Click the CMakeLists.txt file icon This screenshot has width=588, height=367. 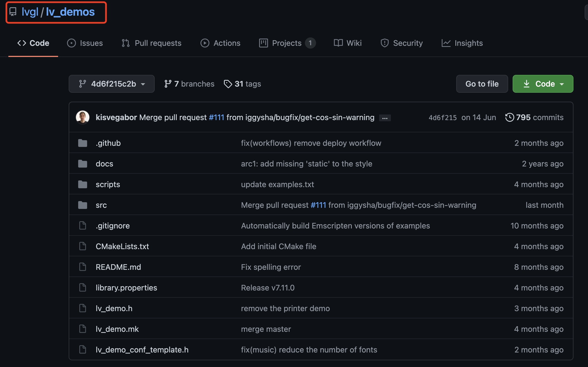tap(83, 246)
